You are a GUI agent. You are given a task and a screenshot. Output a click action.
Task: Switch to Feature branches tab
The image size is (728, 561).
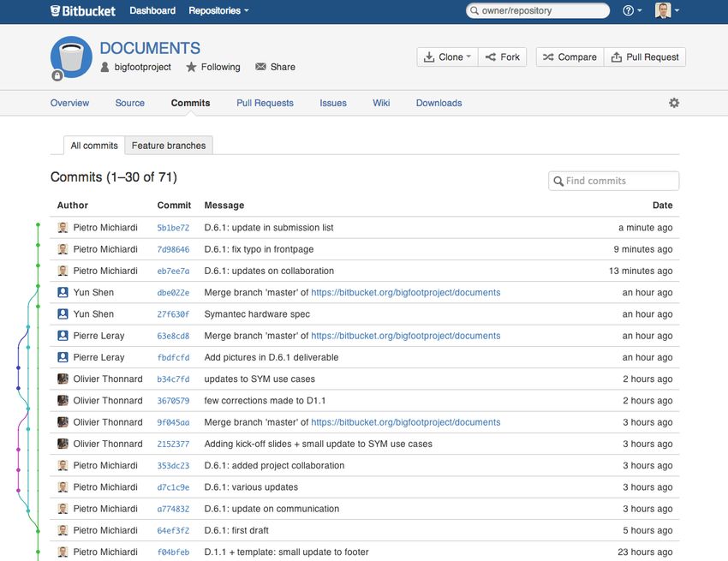point(169,146)
